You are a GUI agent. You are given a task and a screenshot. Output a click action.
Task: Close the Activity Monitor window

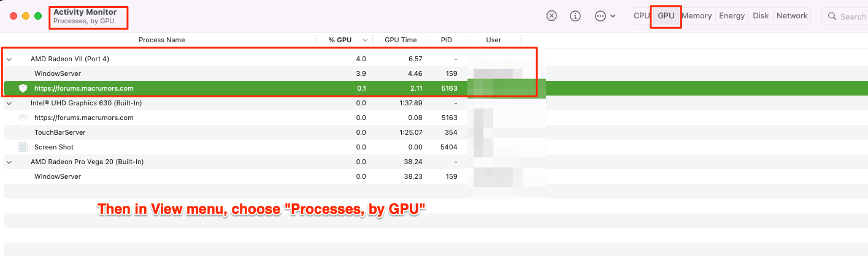pos(13,16)
